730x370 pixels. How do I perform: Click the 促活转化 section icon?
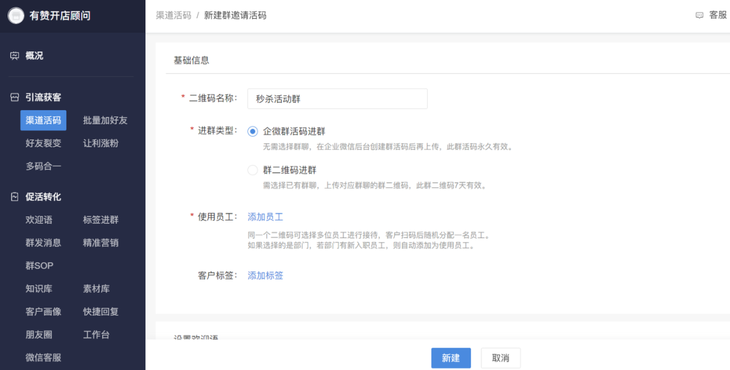14,197
